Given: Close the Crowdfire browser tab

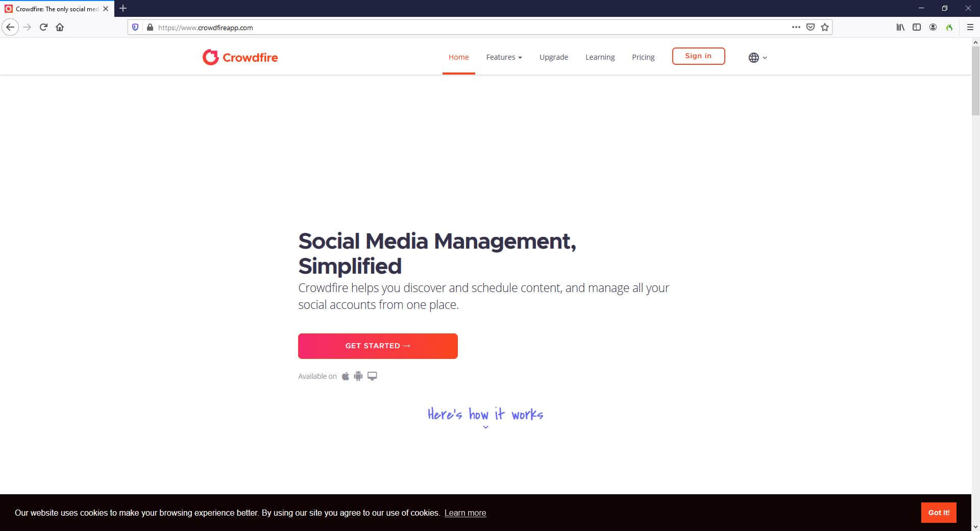Looking at the screenshot, I should [x=106, y=9].
